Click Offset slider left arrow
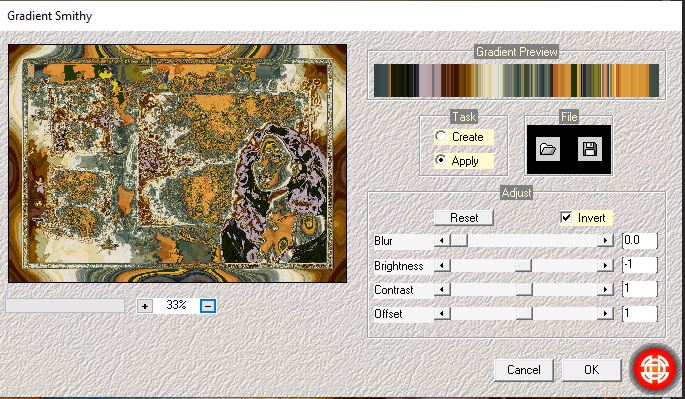Screen dimensions: 685x399 442,313
